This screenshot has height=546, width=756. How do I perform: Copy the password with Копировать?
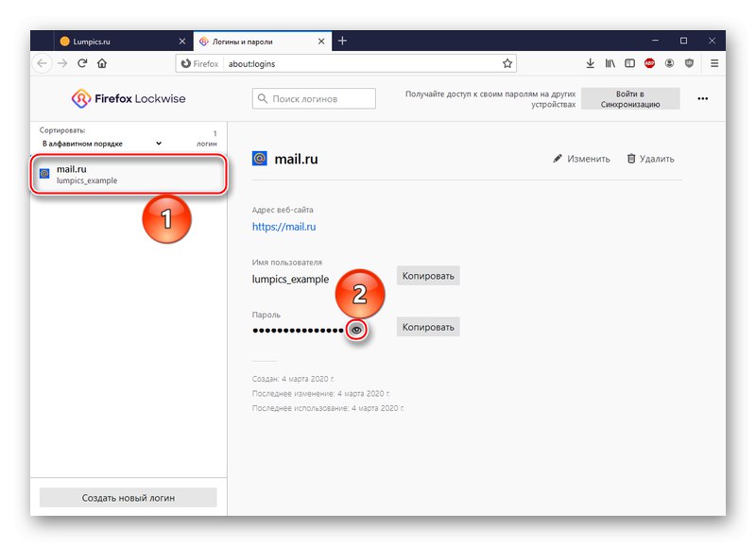click(428, 327)
